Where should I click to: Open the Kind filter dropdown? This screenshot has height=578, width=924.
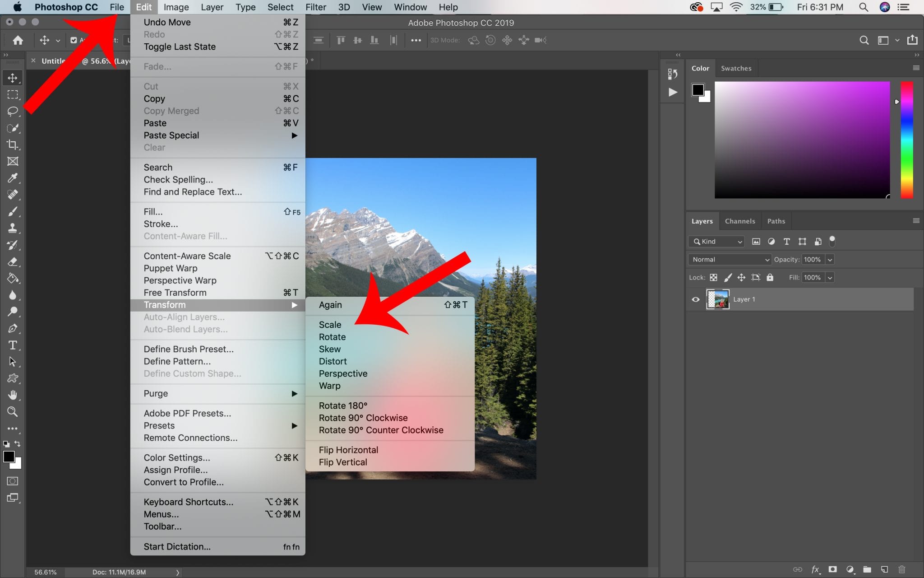716,241
